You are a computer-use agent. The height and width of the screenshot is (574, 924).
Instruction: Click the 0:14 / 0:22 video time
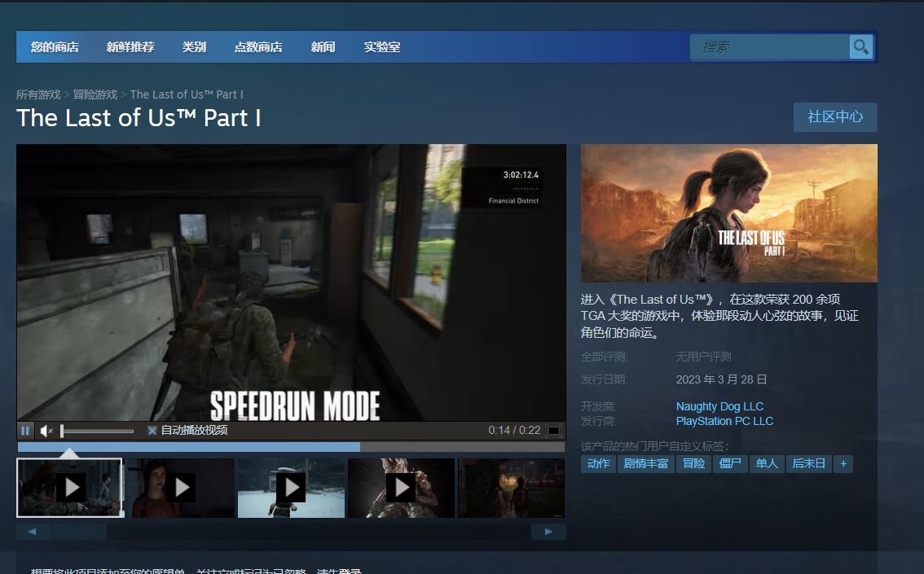tap(514, 431)
